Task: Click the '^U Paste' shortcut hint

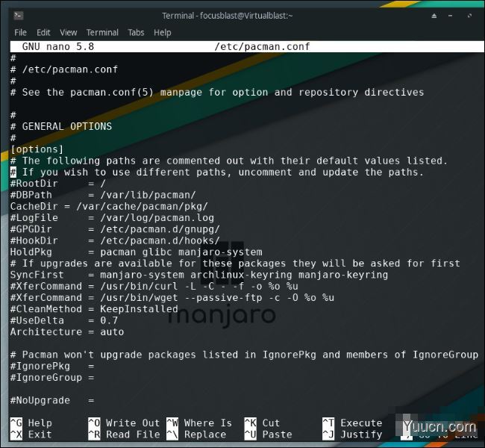Action: click(x=268, y=435)
